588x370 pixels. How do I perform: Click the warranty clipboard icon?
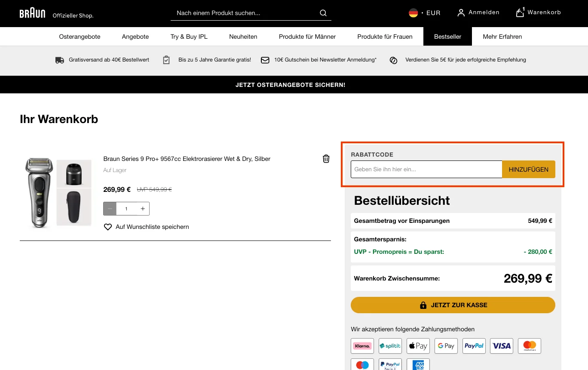tap(166, 60)
